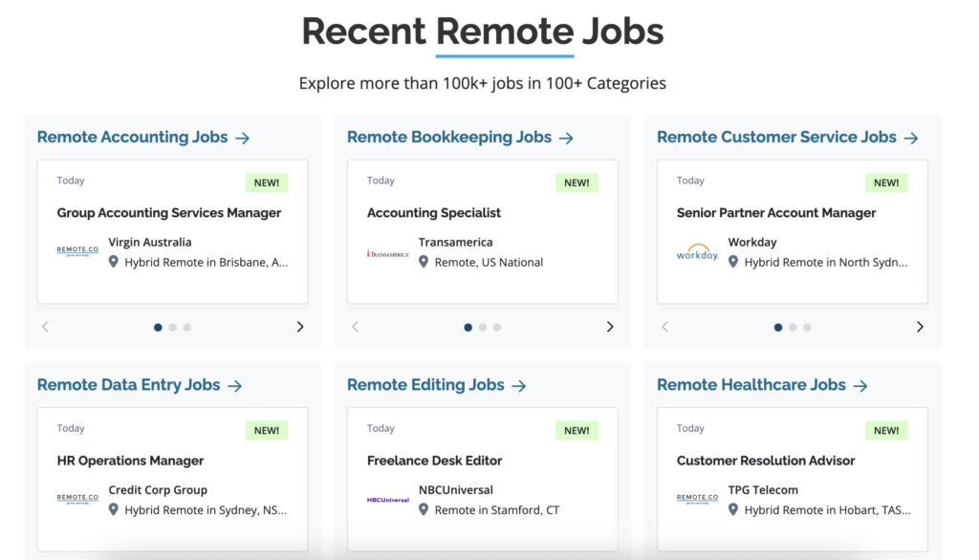Image resolution: width=979 pixels, height=560 pixels.
Task: Click the TPG Telecom company name
Action: pos(763,490)
